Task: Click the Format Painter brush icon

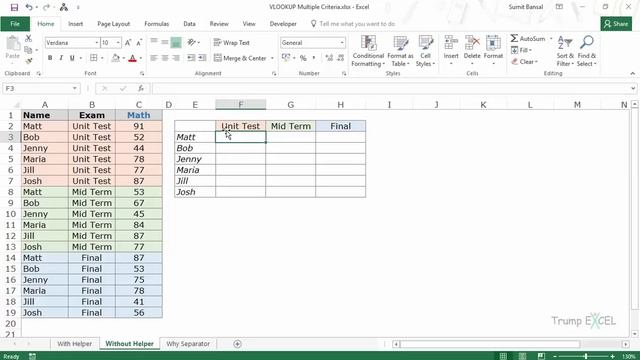Action: pos(28,61)
